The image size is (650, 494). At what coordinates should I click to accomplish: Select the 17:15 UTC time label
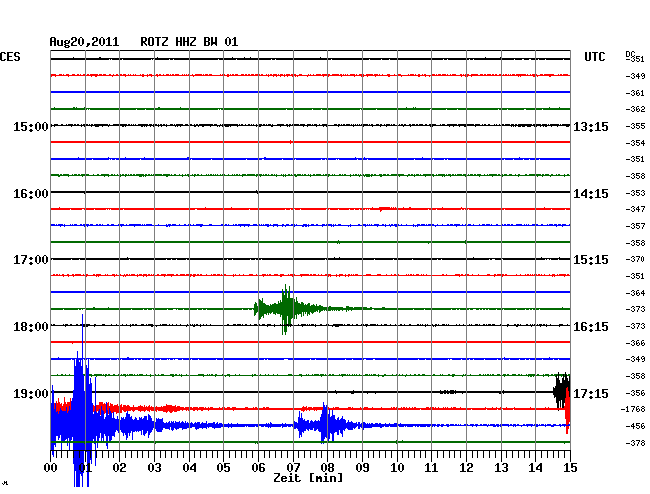click(x=591, y=393)
